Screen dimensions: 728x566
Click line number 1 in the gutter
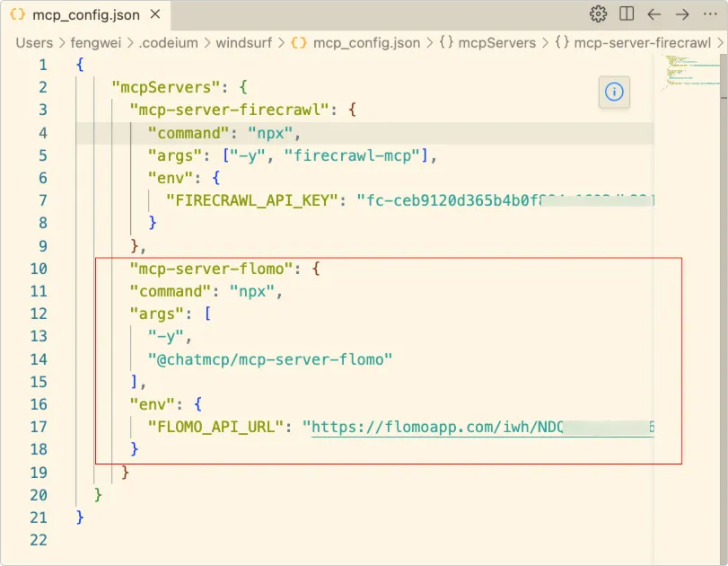43,65
